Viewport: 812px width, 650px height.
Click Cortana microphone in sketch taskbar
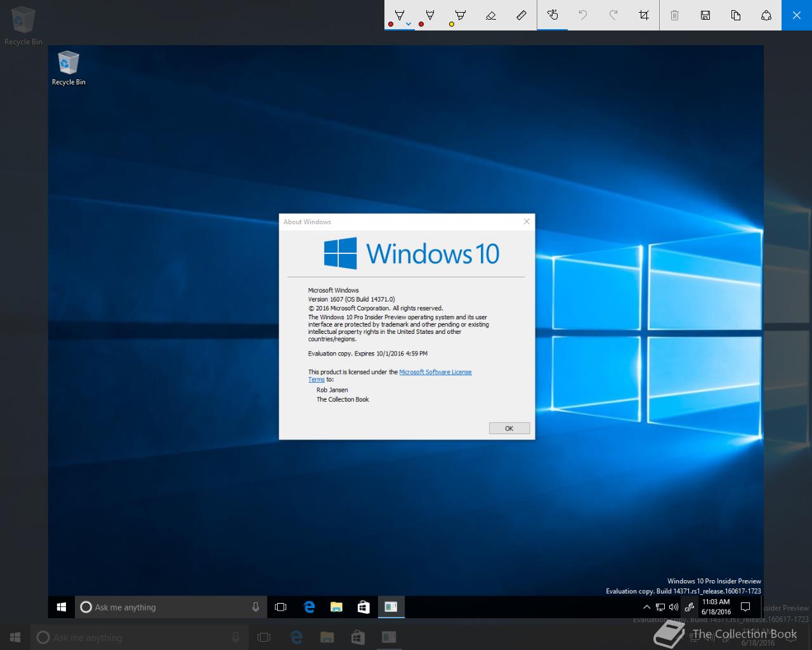pyautogui.click(x=256, y=607)
